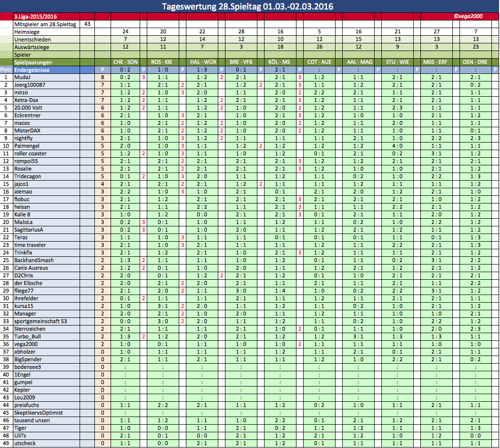Select the COT · AUE match header
The image size is (500, 448).
319,62
